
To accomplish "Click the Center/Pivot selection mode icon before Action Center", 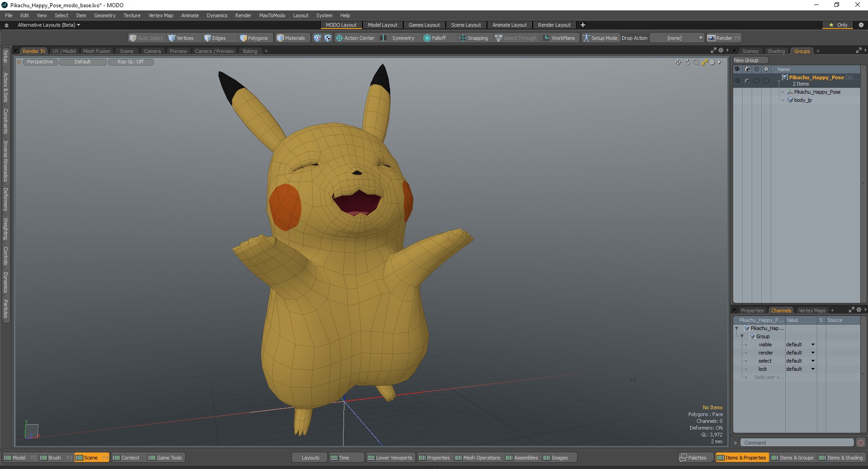I will (328, 38).
